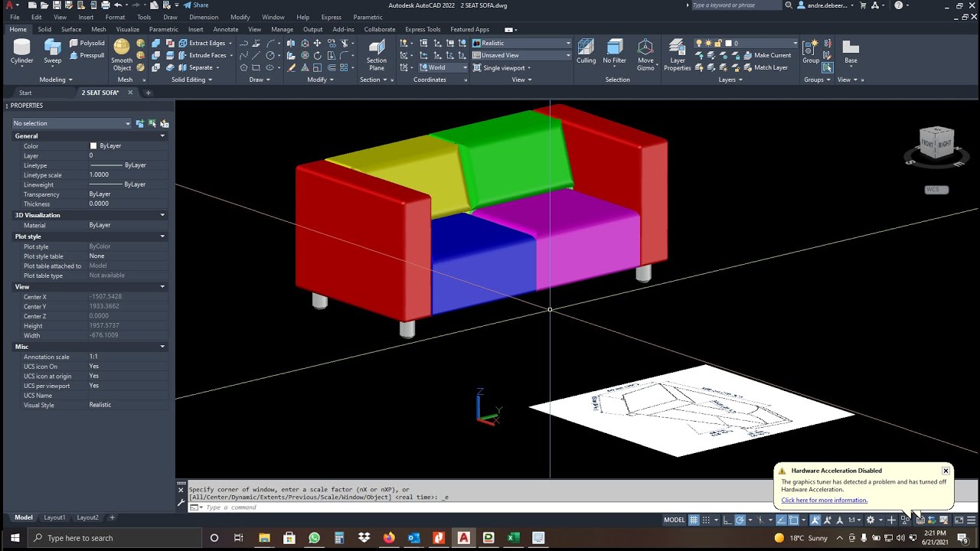Image resolution: width=980 pixels, height=551 pixels.
Task: Choose the Move Gizmo tool
Action: 645,55
